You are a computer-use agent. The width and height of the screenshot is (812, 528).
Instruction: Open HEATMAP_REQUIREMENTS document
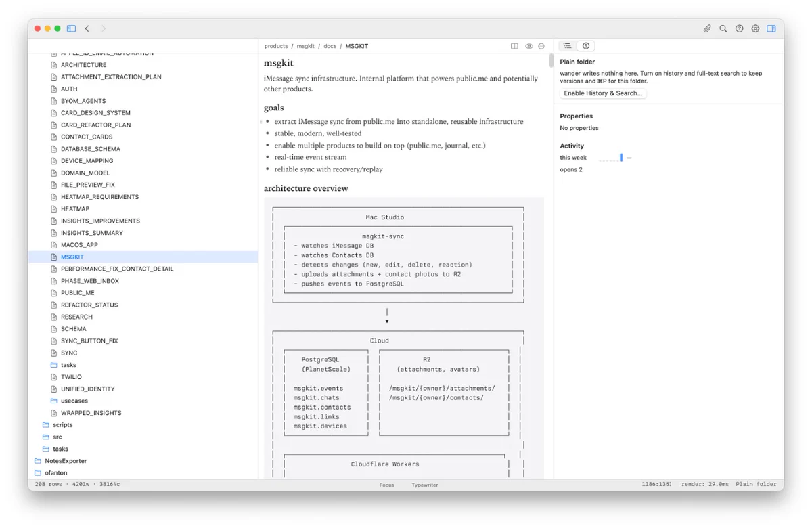tap(99, 197)
